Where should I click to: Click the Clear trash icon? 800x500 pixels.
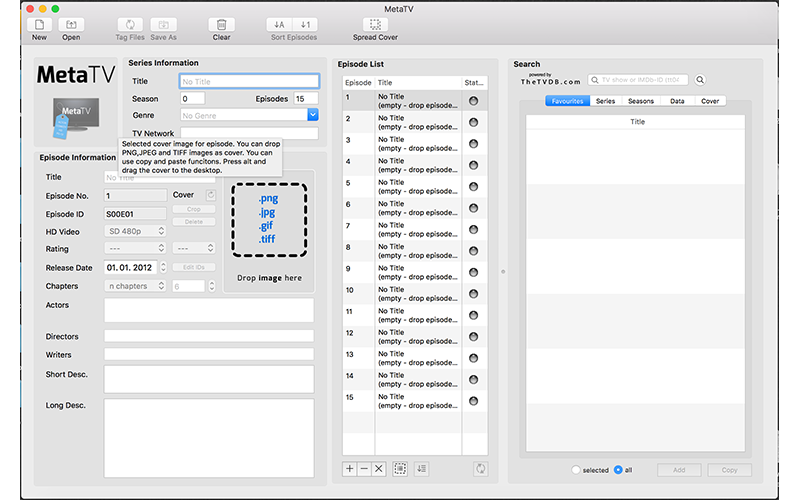click(x=221, y=24)
